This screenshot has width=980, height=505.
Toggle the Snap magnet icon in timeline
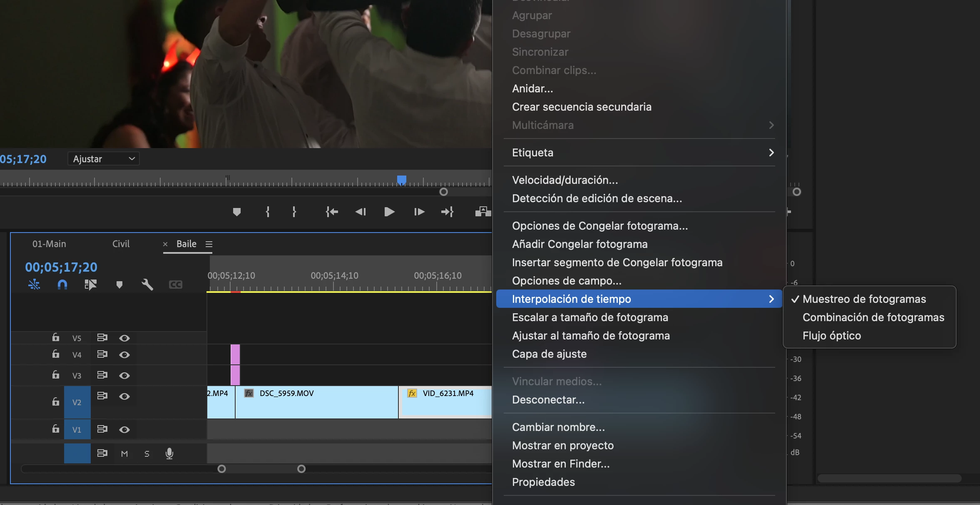62,285
